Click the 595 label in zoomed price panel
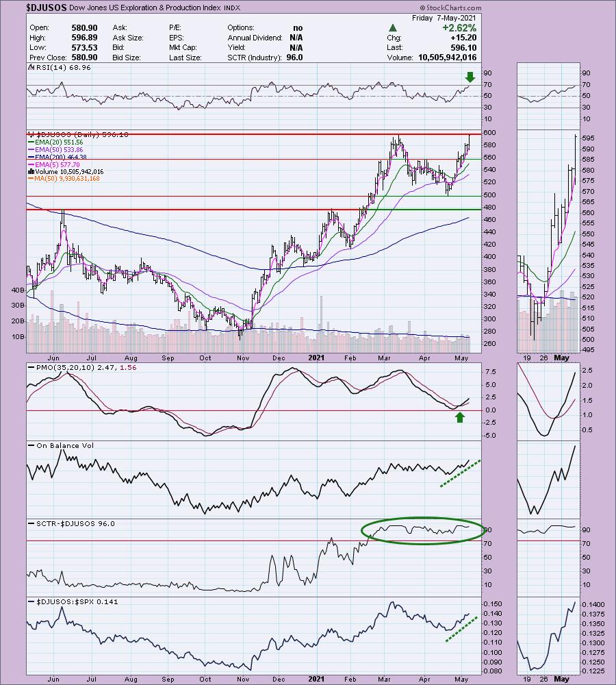 click(x=588, y=138)
